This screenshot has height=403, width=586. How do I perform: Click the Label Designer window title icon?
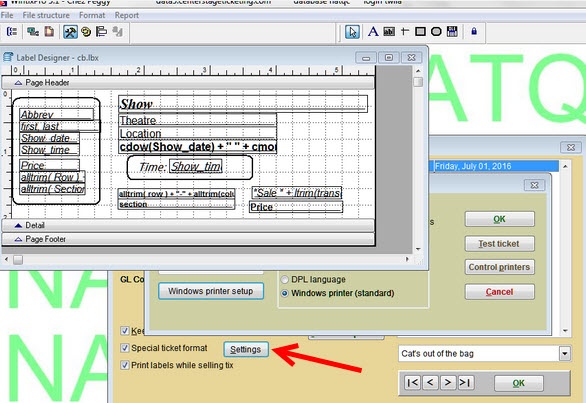click(8, 57)
